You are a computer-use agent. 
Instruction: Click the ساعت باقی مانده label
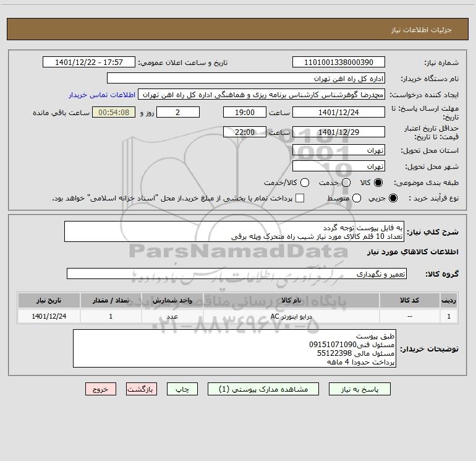pos(61,113)
